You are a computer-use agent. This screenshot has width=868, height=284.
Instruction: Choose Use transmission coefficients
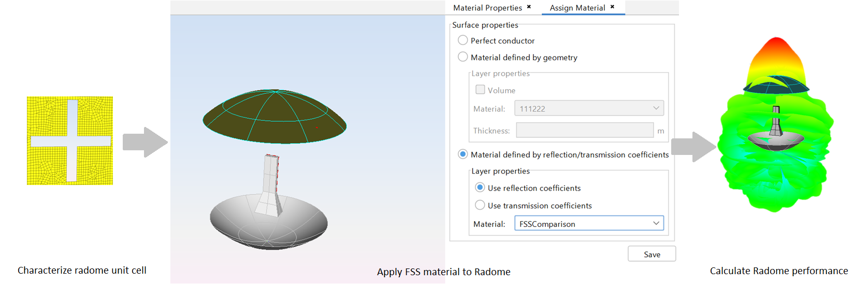480,205
